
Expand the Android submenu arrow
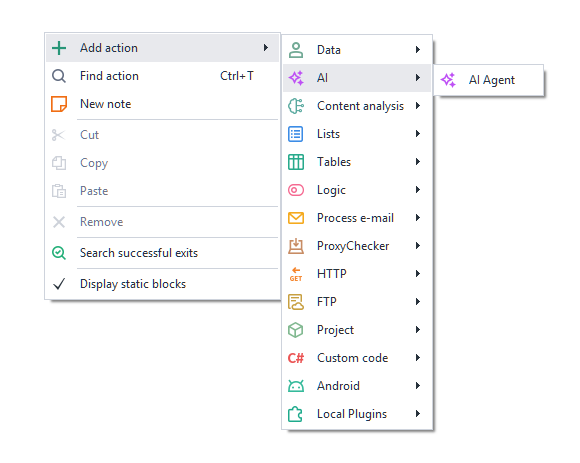click(x=418, y=386)
